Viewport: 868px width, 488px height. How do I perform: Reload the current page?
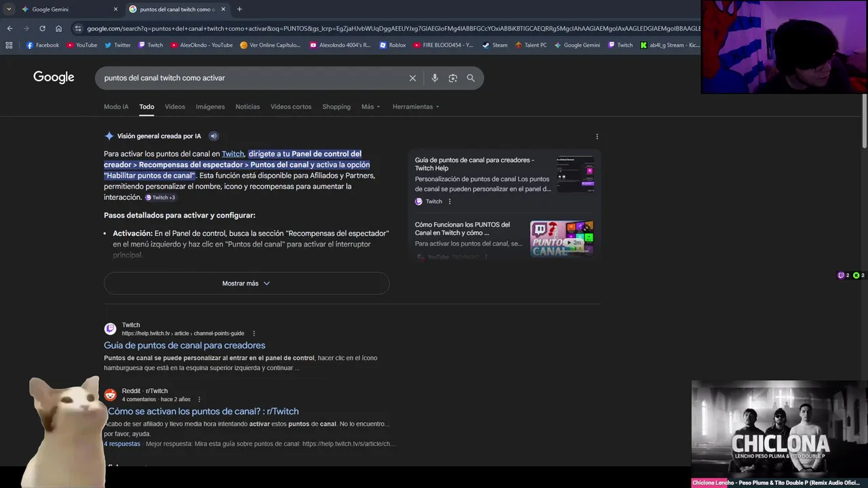point(42,28)
